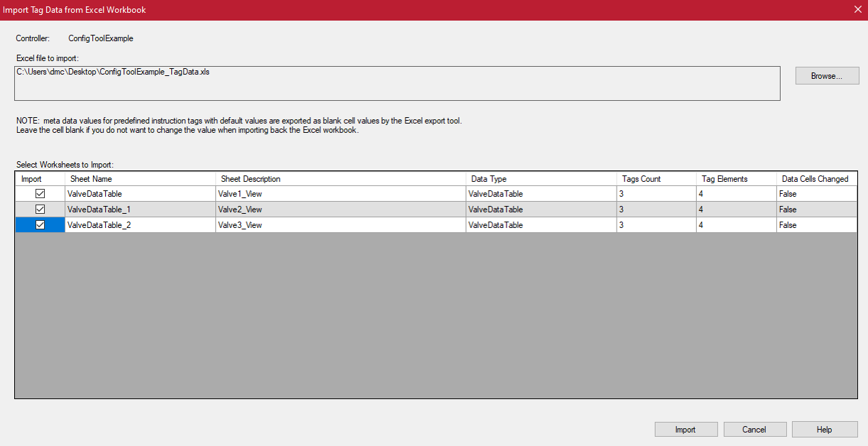Screen dimensions: 868x446
Task: Click the False cell in Valve3_View row
Action: (x=817, y=225)
